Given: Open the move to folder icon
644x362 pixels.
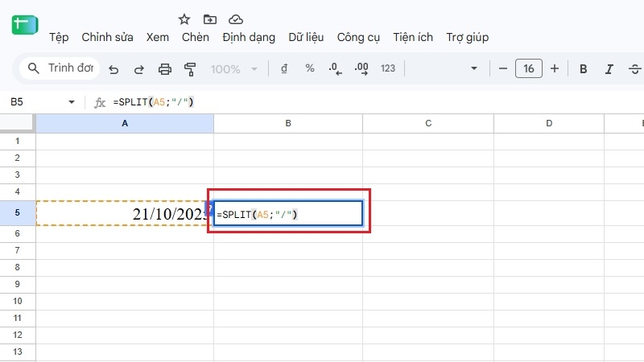Looking at the screenshot, I should 210,19.
